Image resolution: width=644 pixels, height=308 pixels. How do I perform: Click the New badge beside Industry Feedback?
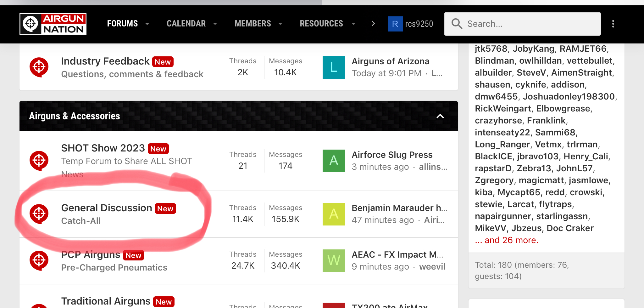[x=163, y=62]
